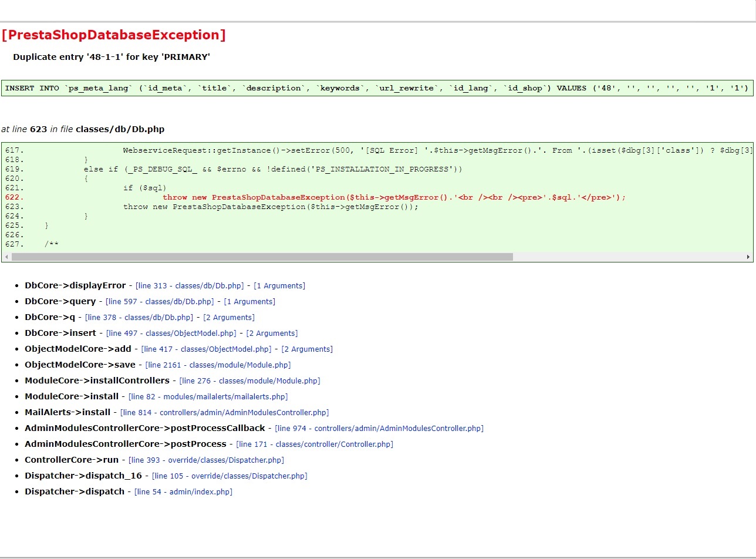The image size is (756, 559).
Task: Open link 'line 54 - admin/index.php'
Action: pos(184,492)
